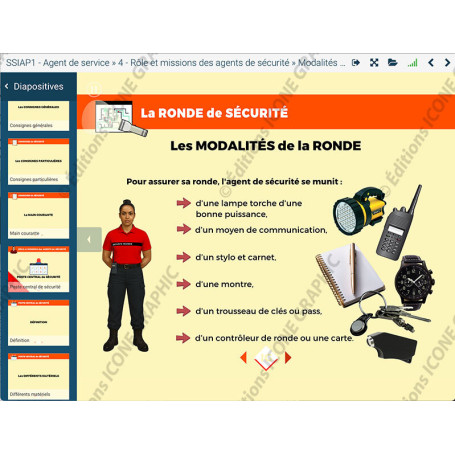Viewport: 455px width, 455px height.
Task: Click the red arrow beside 'd'une montre' bullet
Action: 184,284
